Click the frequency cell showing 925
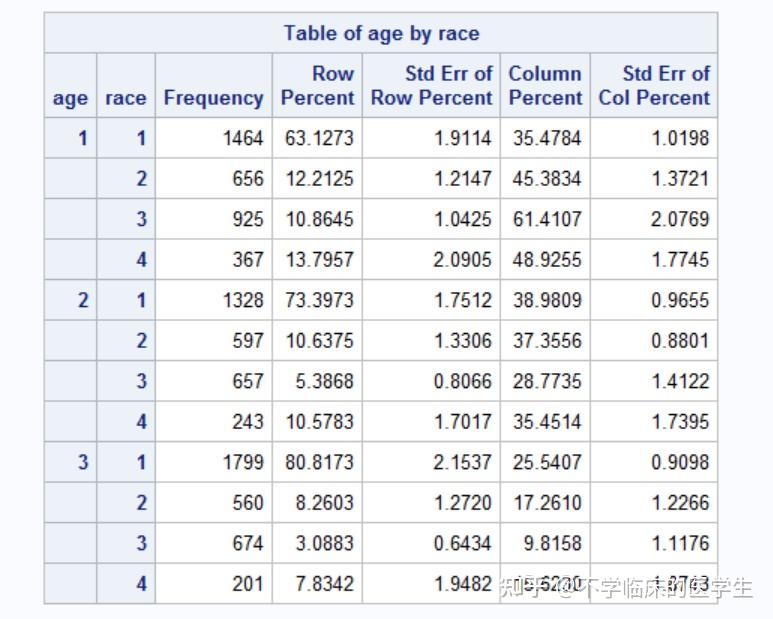The image size is (773, 619). point(248,219)
